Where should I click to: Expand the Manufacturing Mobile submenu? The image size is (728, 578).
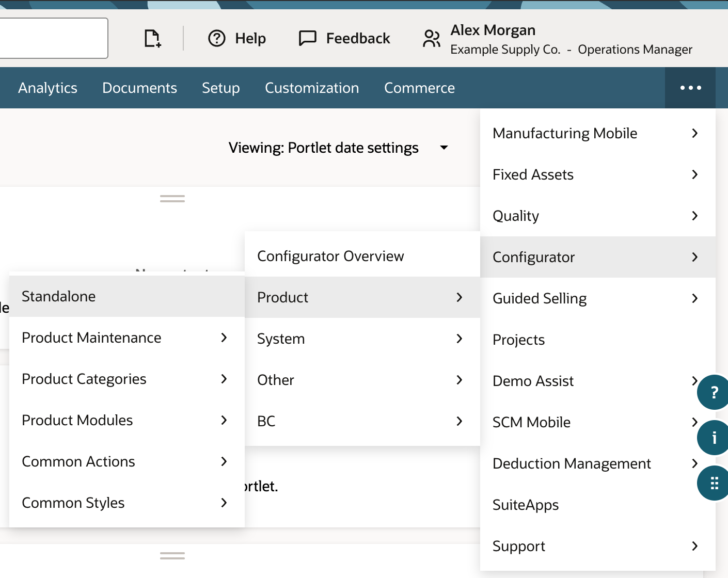click(598, 133)
